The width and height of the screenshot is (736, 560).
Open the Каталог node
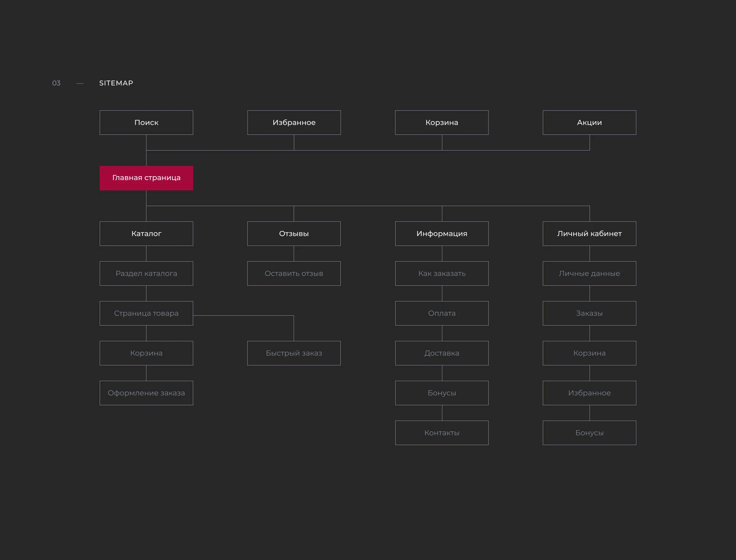pos(146,234)
